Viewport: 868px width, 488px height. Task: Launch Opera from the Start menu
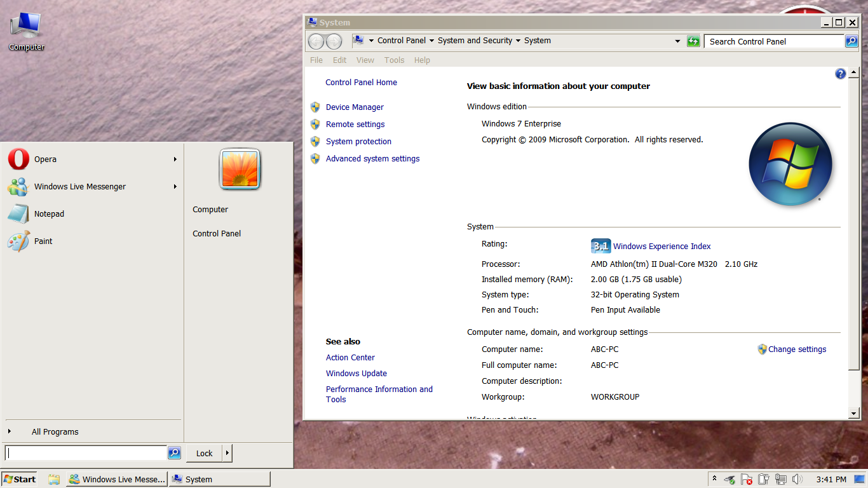pyautogui.click(x=93, y=159)
